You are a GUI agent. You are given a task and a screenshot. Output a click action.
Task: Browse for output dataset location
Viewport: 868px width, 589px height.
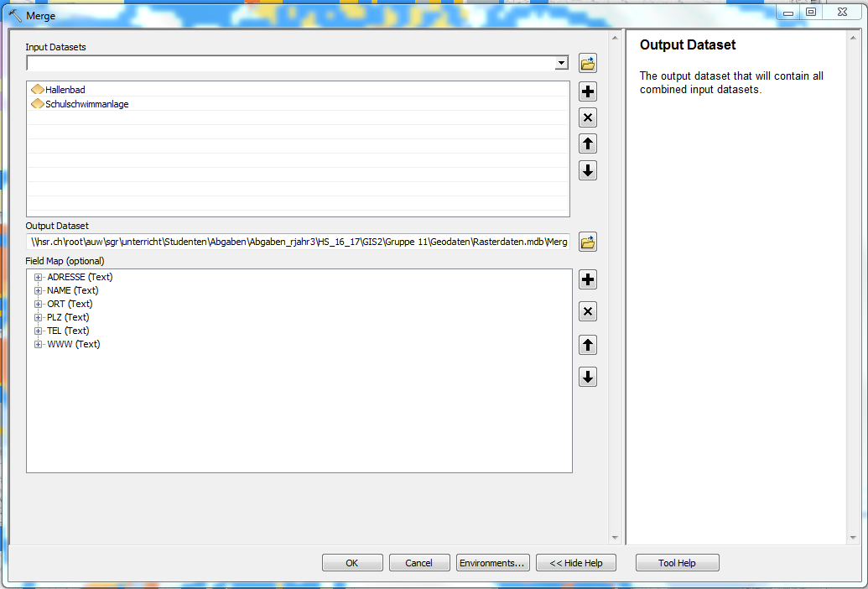[x=587, y=242]
